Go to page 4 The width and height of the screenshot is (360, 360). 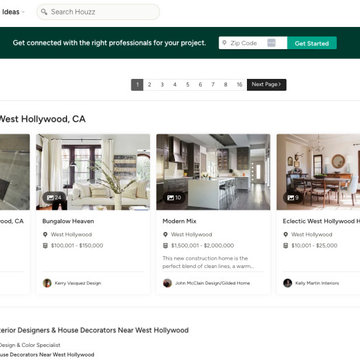click(175, 85)
